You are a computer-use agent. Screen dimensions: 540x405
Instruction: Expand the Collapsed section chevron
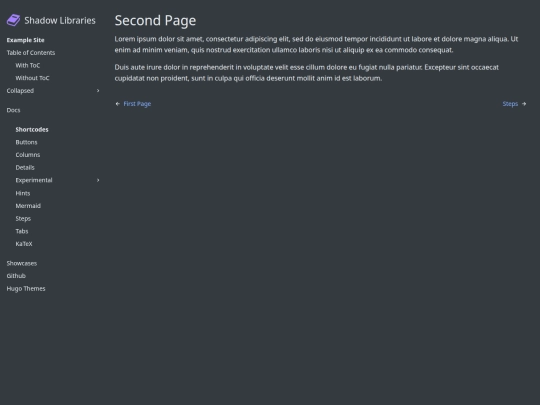98,91
